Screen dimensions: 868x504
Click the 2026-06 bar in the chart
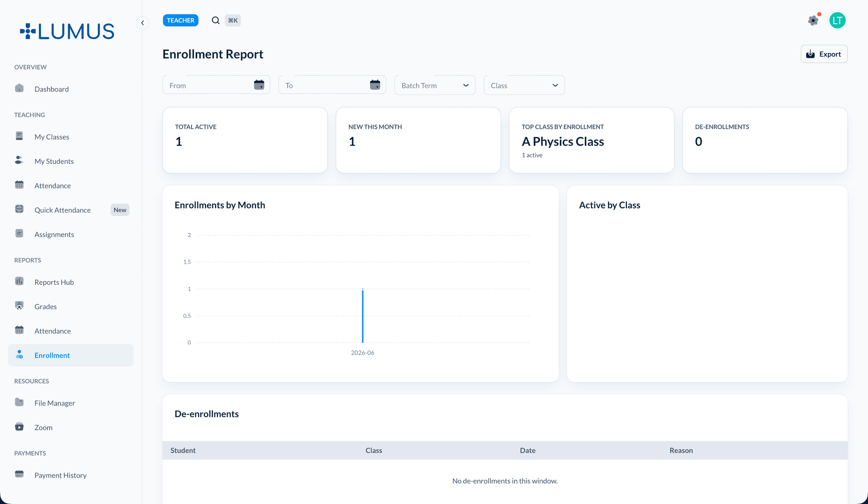point(363,316)
